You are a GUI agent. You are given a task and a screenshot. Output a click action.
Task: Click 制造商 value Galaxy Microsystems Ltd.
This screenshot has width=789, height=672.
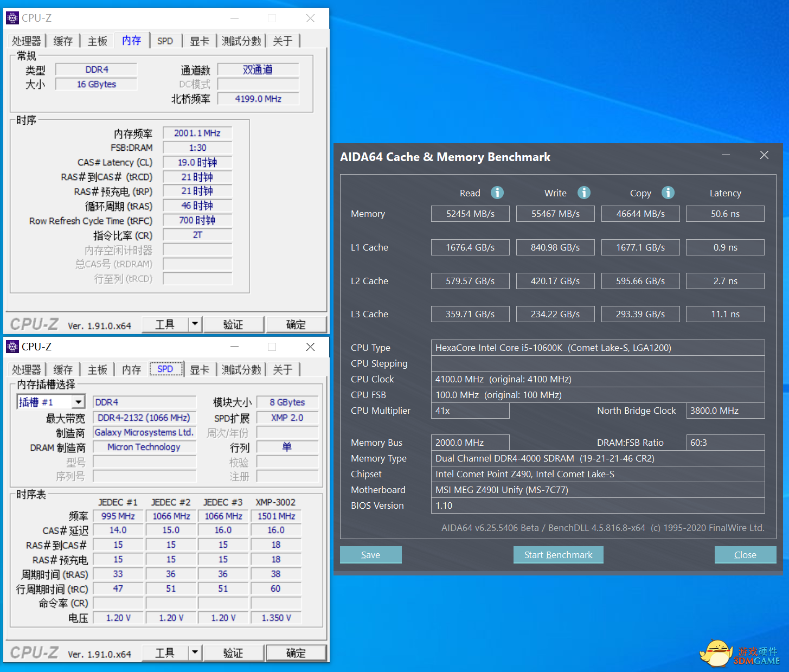click(144, 432)
